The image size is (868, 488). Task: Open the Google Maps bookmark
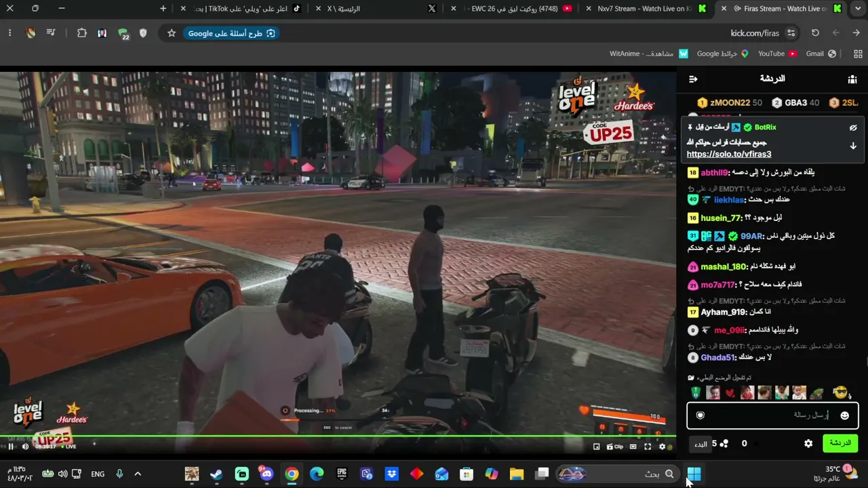click(x=723, y=54)
